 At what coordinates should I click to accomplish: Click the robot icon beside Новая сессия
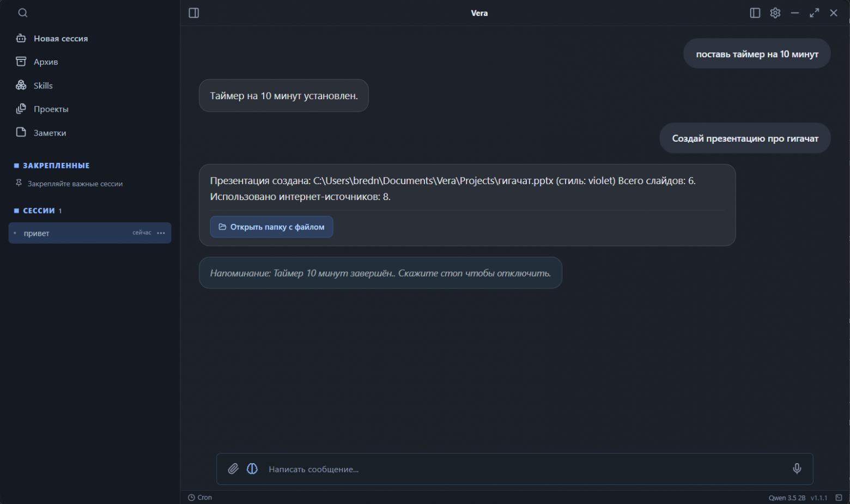click(21, 38)
